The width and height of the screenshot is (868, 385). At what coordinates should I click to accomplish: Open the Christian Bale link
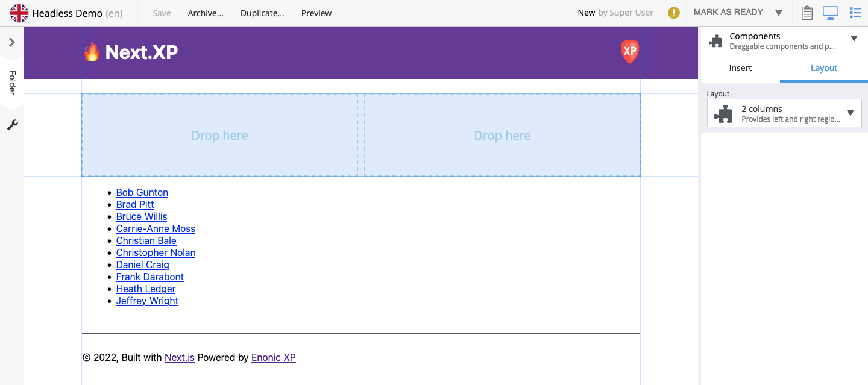point(146,240)
